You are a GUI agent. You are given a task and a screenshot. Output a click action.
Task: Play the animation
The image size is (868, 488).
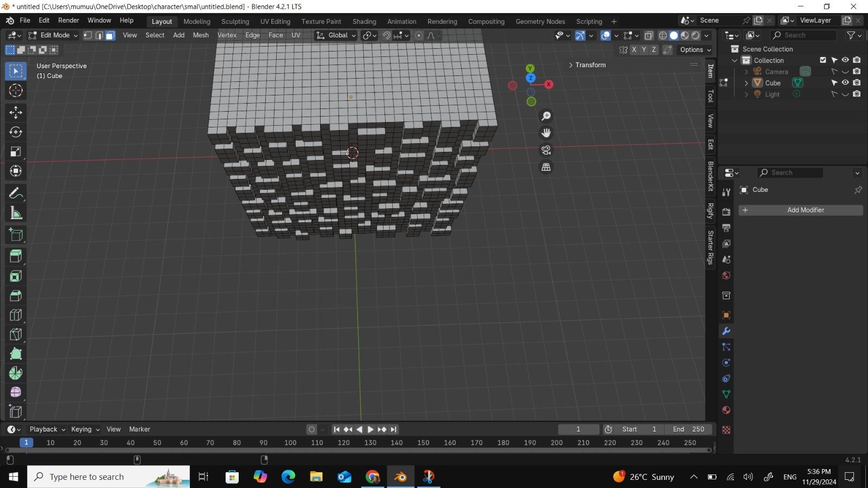[371, 429]
